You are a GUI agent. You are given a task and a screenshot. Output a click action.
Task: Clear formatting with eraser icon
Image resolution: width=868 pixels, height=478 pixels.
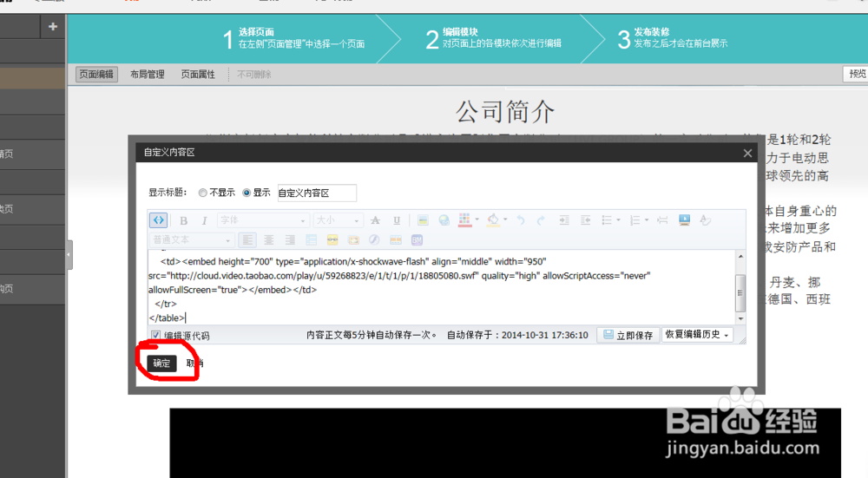[x=705, y=220]
